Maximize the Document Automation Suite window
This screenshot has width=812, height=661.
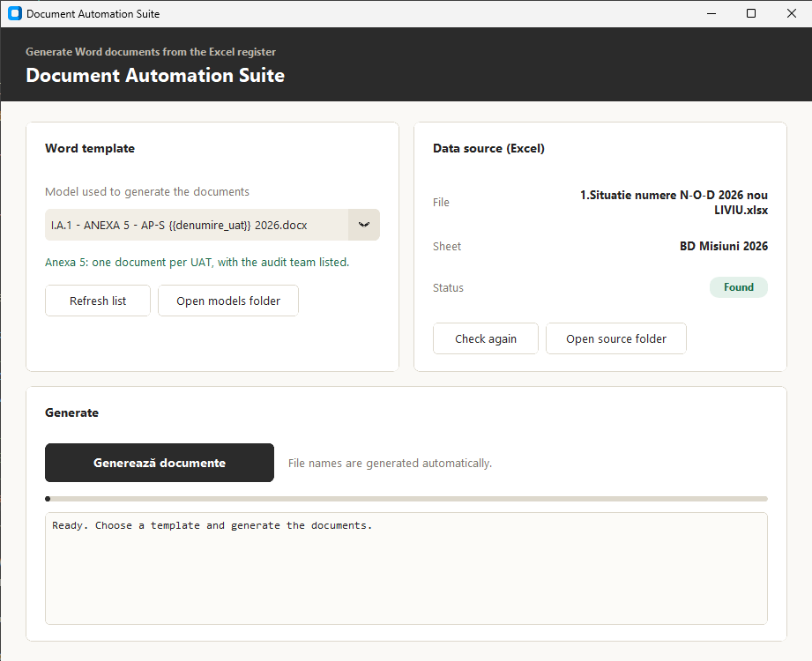751,13
